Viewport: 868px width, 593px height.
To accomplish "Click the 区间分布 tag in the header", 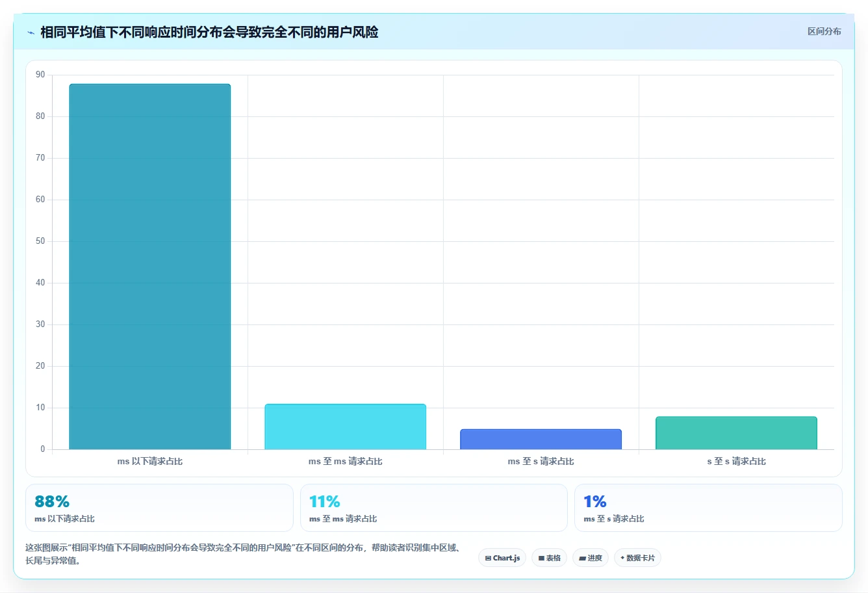I will (x=824, y=31).
